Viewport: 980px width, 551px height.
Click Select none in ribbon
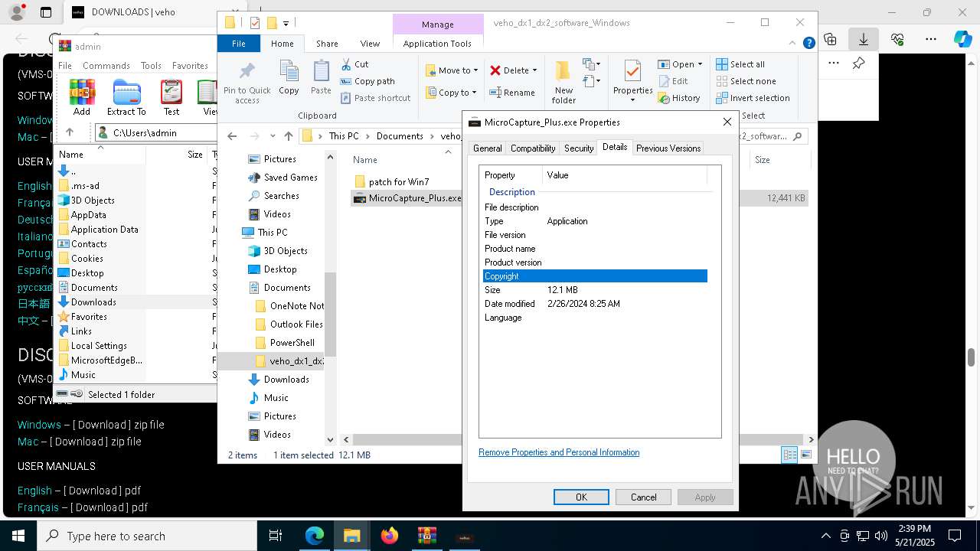[746, 81]
